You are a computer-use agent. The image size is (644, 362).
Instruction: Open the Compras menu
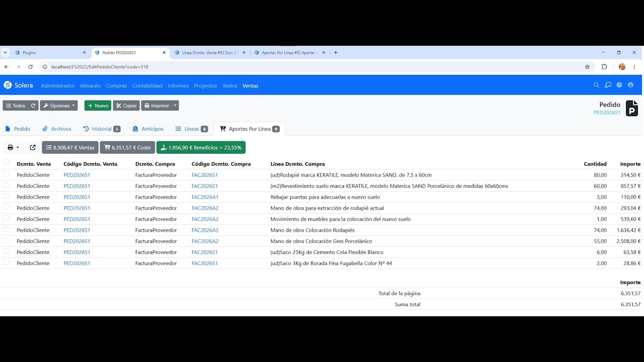(x=116, y=85)
